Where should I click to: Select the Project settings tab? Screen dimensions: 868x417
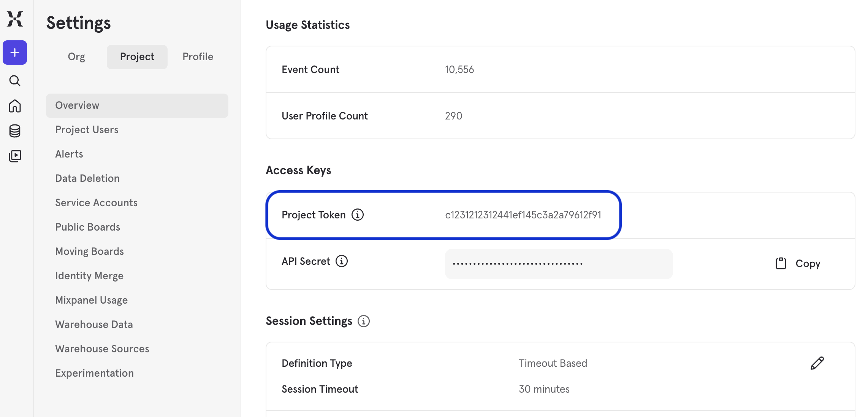pos(137,57)
